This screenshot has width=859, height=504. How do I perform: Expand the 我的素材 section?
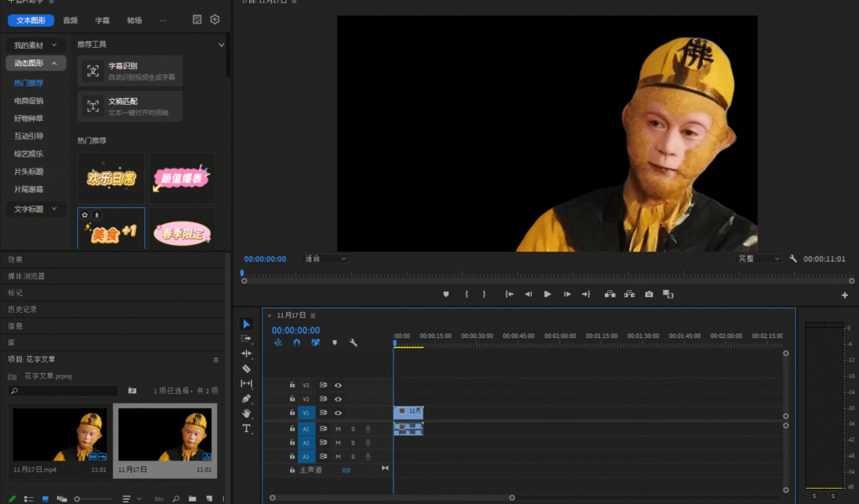coord(35,44)
